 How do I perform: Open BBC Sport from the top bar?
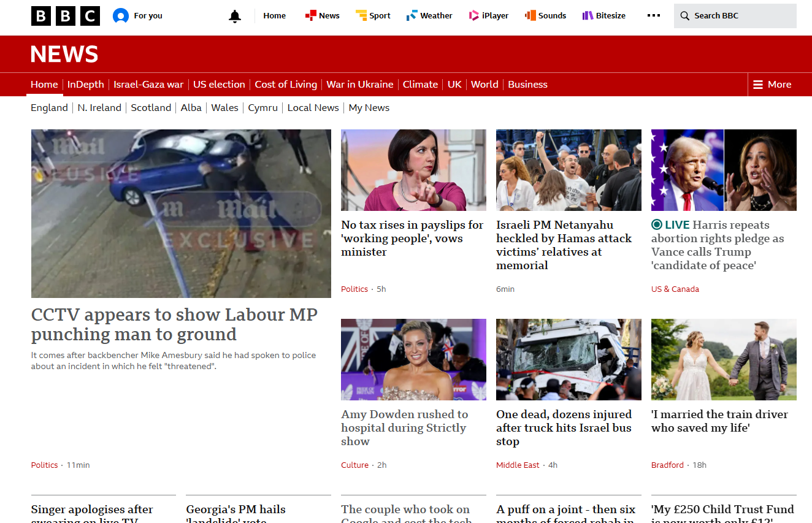(373, 16)
